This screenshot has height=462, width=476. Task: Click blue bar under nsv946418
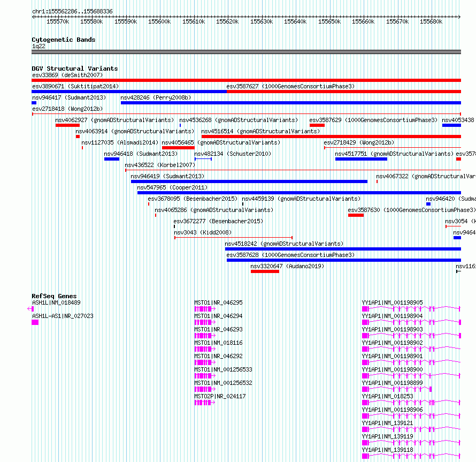(x=112, y=159)
